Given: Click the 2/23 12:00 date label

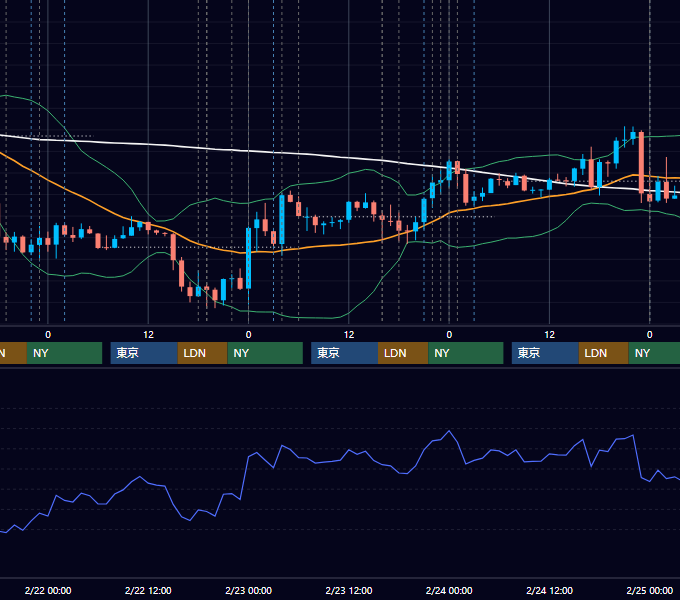Looking at the screenshot, I should 349,590.
